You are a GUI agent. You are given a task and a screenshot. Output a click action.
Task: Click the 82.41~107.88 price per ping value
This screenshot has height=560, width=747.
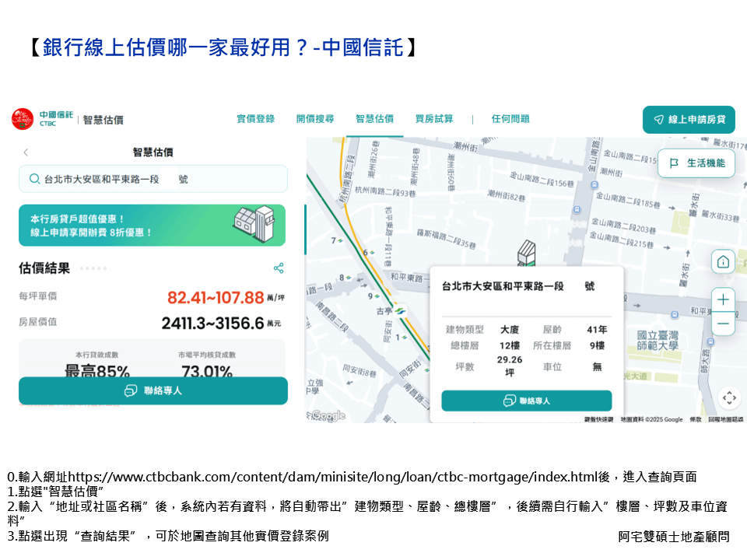coord(216,298)
